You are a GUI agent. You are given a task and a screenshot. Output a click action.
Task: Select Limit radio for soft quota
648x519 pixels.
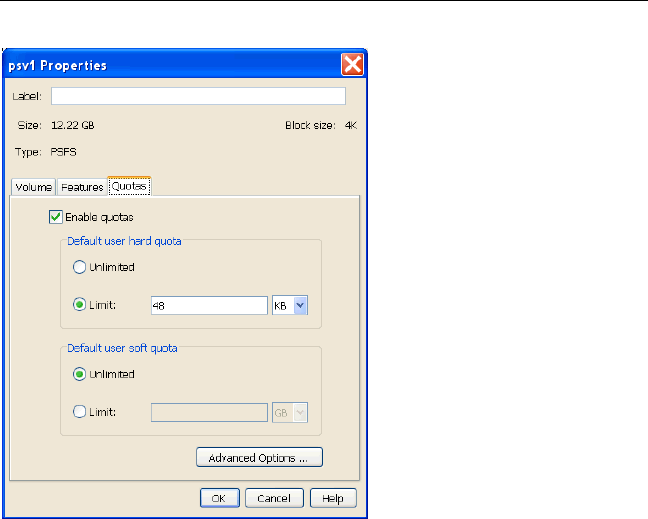[79, 412]
